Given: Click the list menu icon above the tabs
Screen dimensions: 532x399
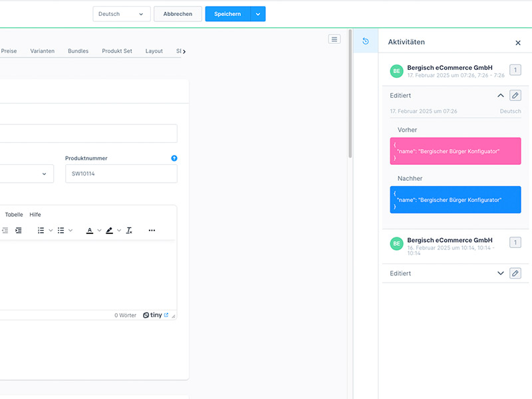Looking at the screenshot, I should tap(334, 39).
